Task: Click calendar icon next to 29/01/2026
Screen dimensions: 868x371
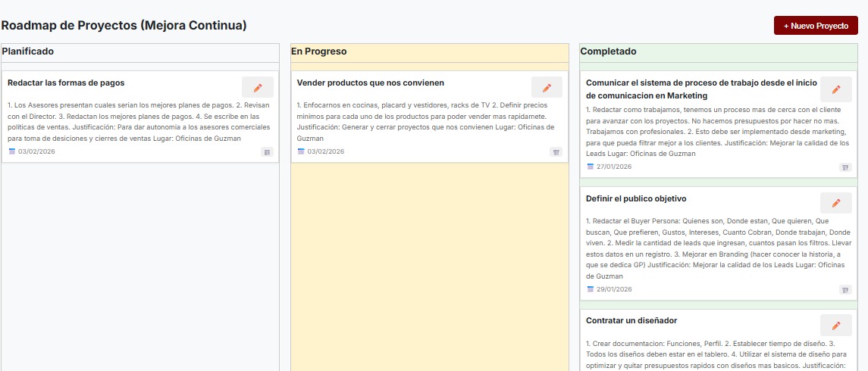Action: pyautogui.click(x=590, y=289)
